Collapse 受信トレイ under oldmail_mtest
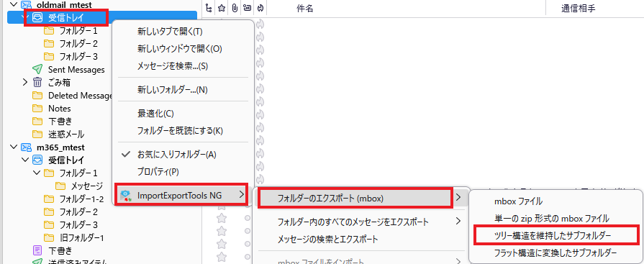This screenshot has width=644, height=264. [24, 18]
